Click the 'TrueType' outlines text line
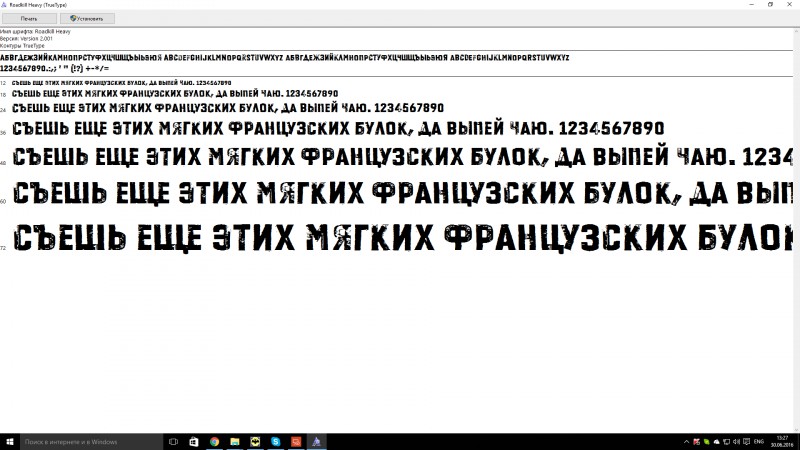Image resolution: width=800 pixels, height=450 pixels. (x=22, y=46)
